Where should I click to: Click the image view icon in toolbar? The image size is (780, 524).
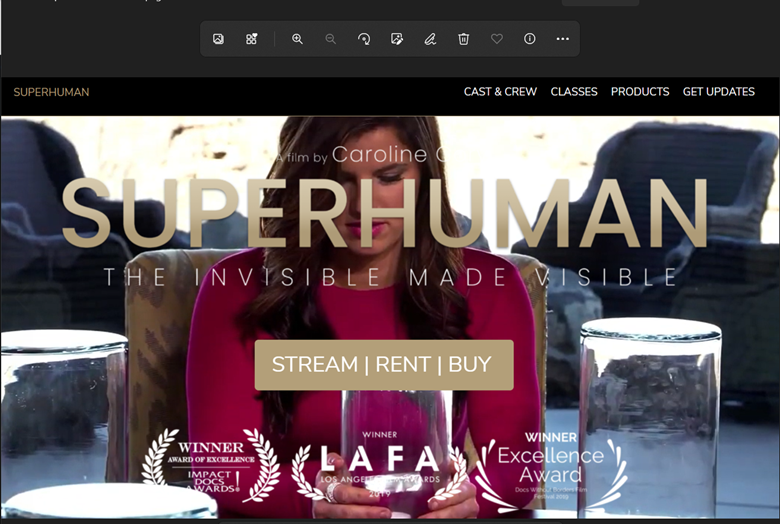pyautogui.click(x=218, y=39)
